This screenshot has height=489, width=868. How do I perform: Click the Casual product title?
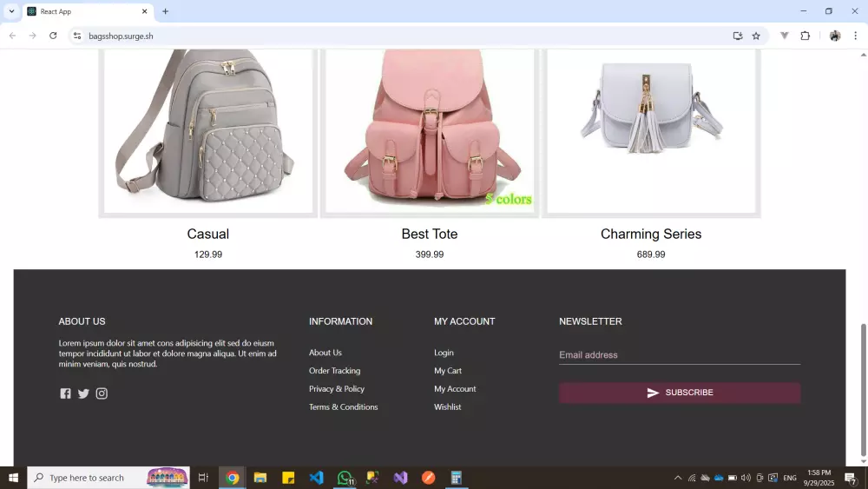pos(208,234)
